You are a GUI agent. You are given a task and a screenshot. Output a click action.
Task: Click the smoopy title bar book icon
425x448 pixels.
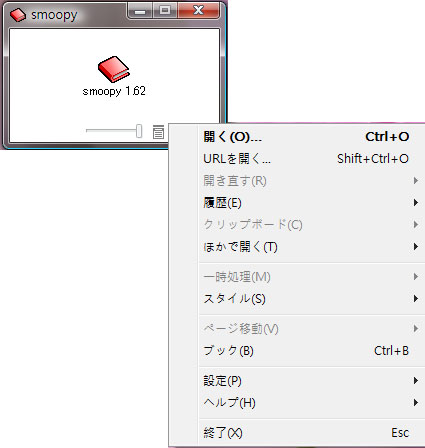click(18, 15)
